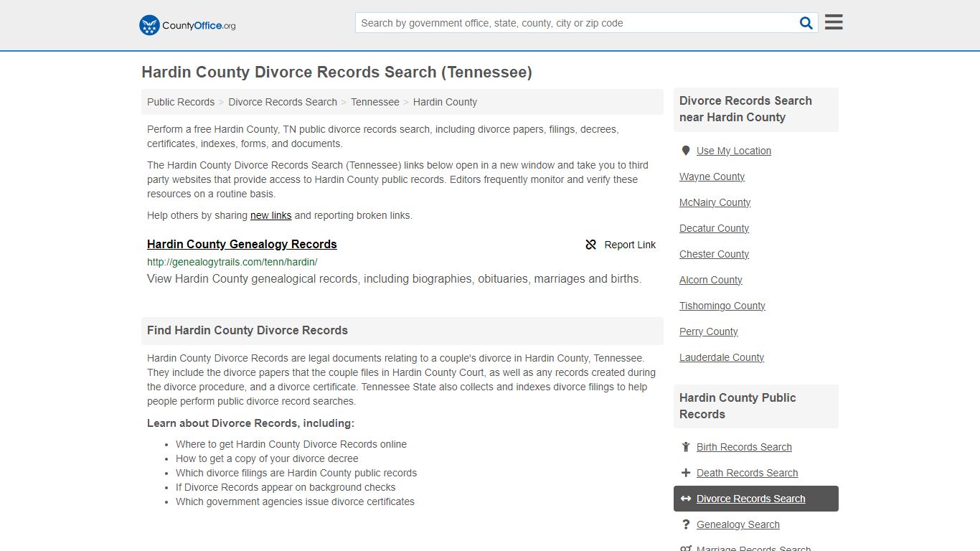Click bullet 'Which divorce filings are Hardin County public records'
The image size is (980, 551).
pyautogui.click(x=296, y=473)
